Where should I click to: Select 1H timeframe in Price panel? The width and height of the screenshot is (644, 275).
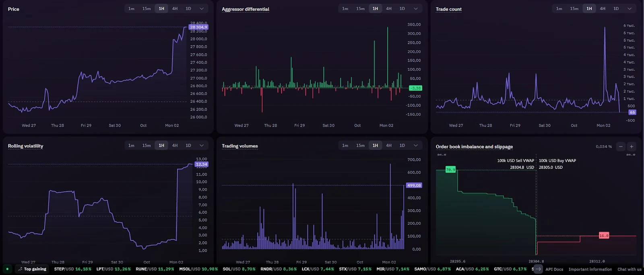tap(161, 8)
